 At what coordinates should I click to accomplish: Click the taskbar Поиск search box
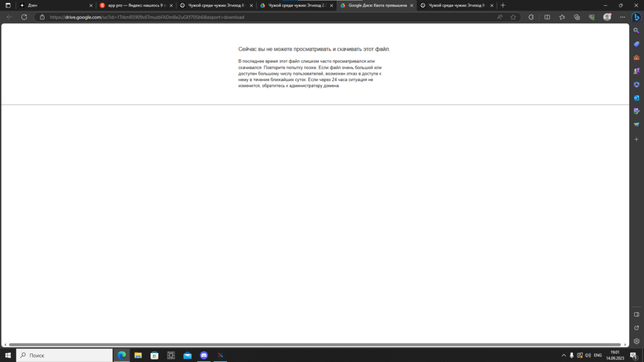(64, 355)
